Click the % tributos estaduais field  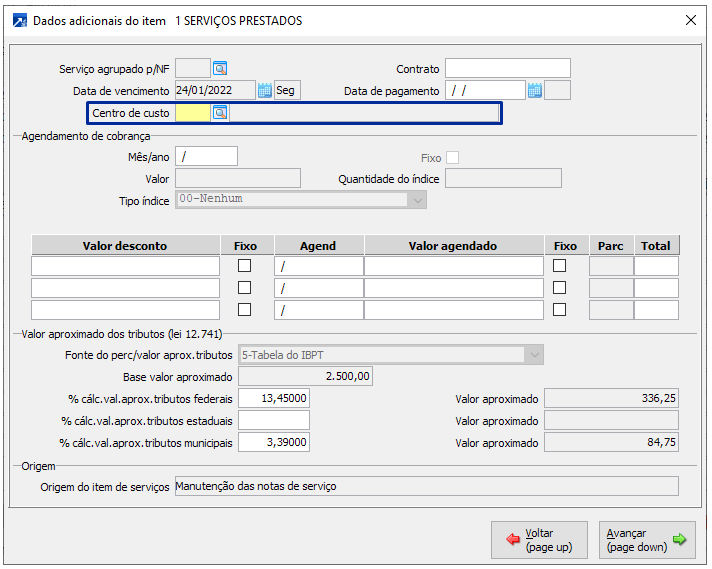click(274, 420)
